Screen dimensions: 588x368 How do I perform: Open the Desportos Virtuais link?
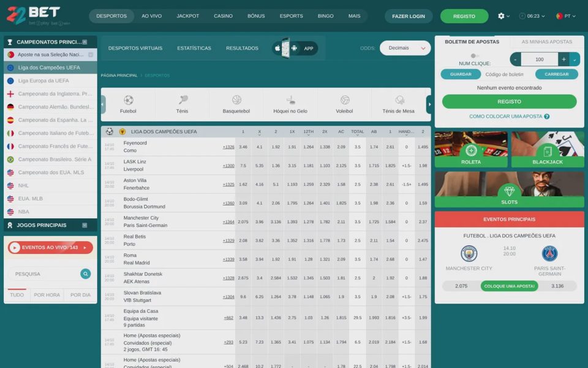pos(135,48)
